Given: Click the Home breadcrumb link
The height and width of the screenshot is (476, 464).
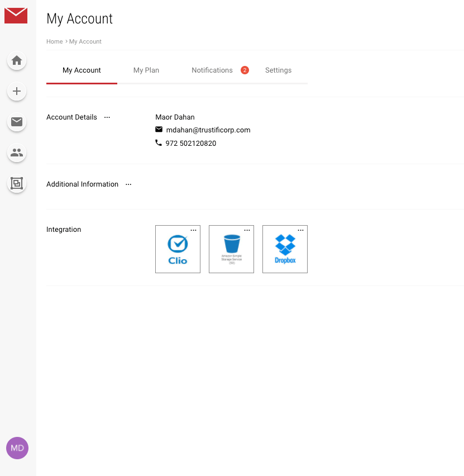Looking at the screenshot, I should click(54, 41).
